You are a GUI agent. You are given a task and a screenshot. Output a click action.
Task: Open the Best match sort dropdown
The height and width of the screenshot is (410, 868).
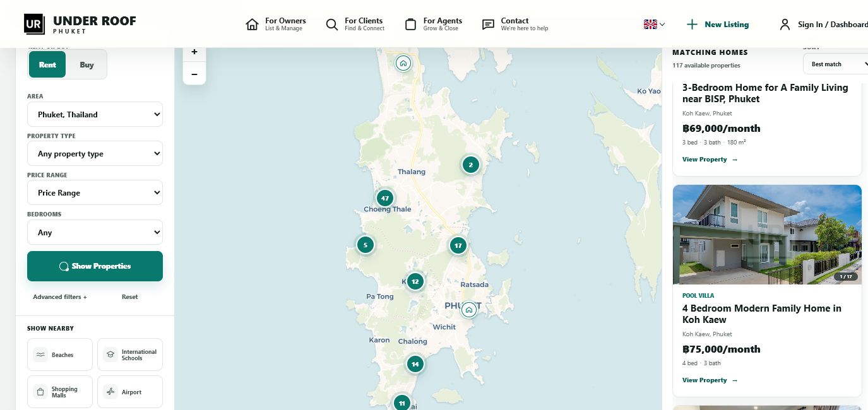click(x=836, y=64)
